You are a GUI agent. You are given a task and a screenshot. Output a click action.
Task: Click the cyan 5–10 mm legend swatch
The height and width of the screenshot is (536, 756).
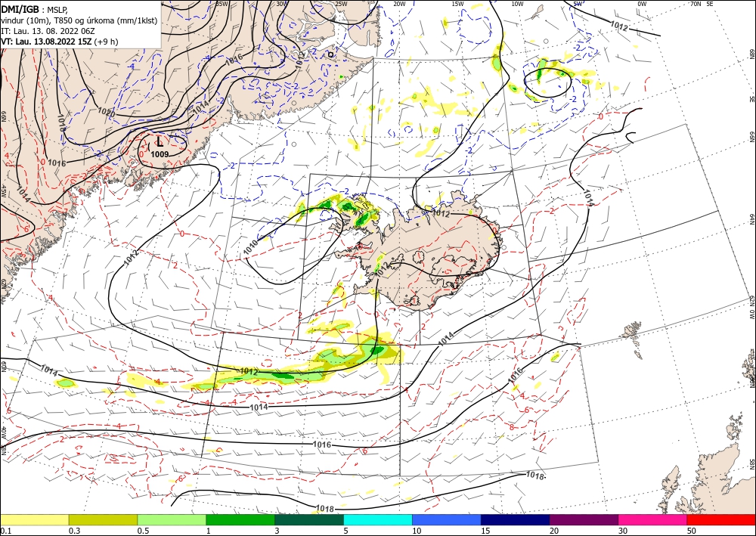(378, 519)
